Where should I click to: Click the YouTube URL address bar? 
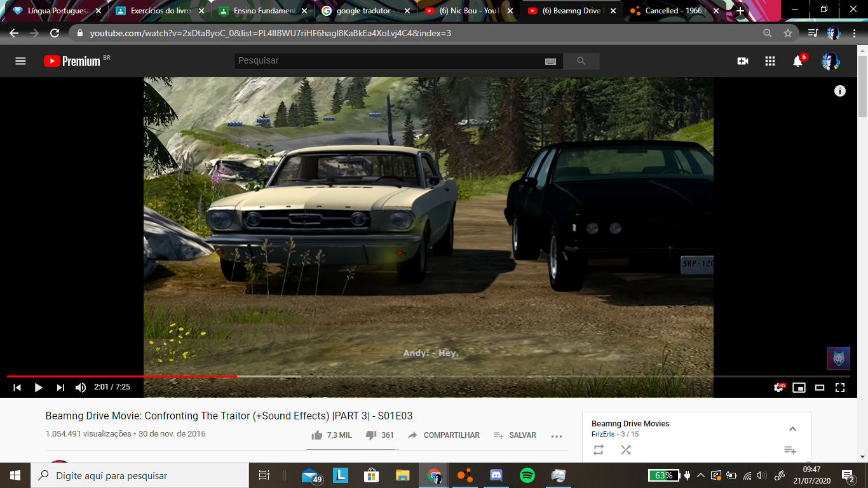tap(270, 33)
